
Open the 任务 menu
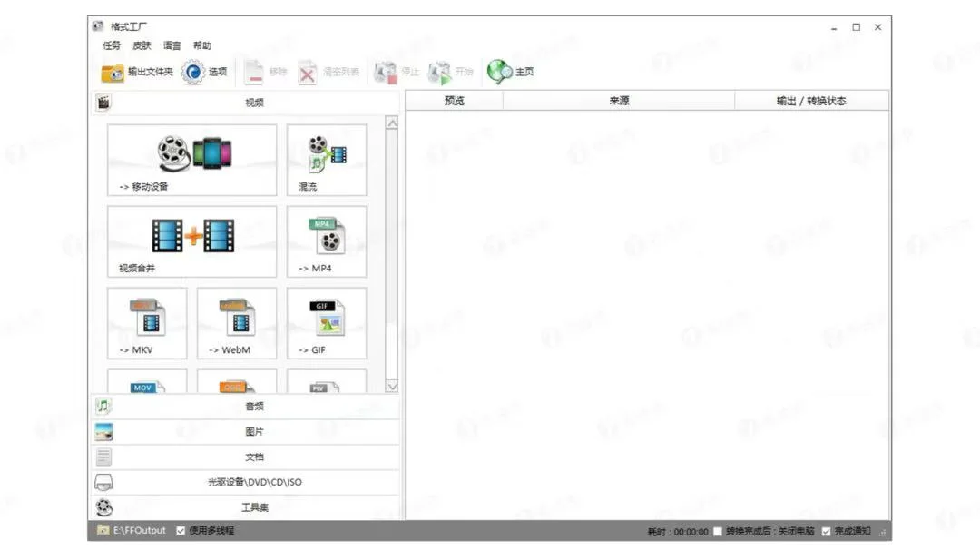(x=111, y=44)
